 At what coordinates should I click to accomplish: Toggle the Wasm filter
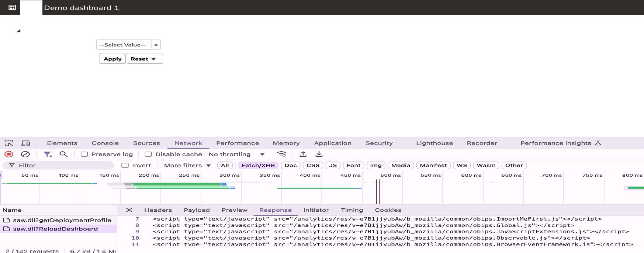(x=486, y=165)
